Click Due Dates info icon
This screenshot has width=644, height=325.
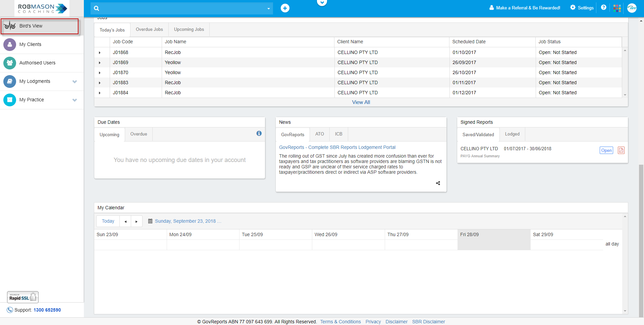[259, 133]
